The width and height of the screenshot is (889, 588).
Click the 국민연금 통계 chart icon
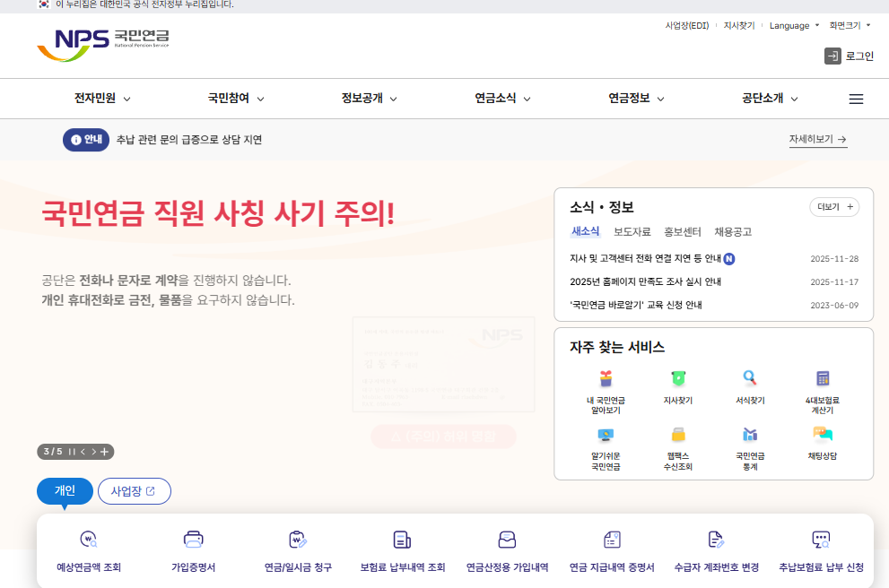(750, 435)
